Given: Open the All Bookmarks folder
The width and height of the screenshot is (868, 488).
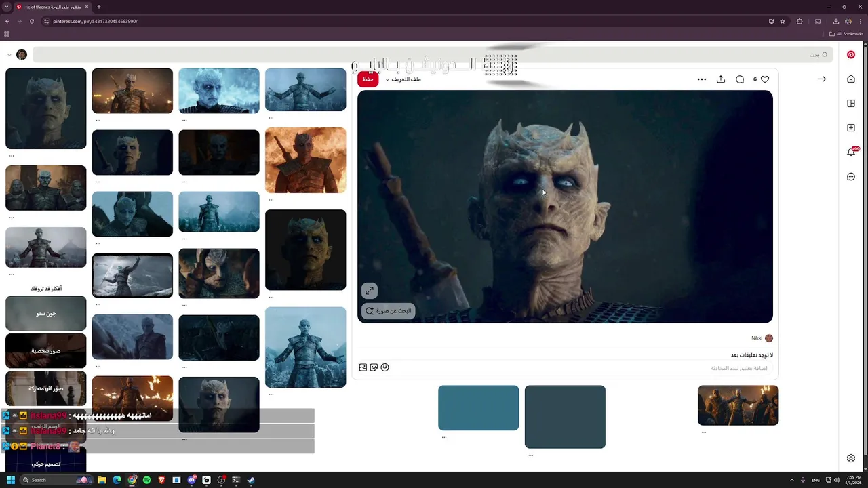Looking at the screenshot, I should point(846,33).
